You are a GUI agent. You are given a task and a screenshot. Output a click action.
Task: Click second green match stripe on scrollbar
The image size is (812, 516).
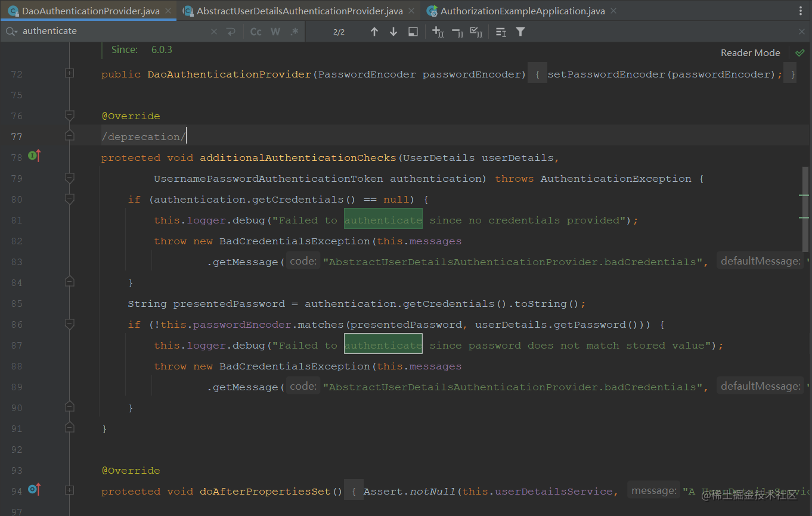click(804, 217)
